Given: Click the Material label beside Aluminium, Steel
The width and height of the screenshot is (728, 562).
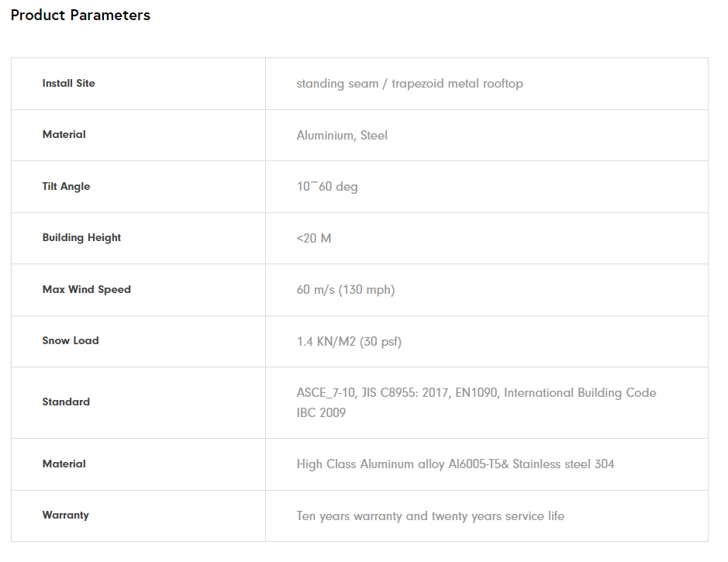Looking at the screenshot, I should click(x=64, y=135).
